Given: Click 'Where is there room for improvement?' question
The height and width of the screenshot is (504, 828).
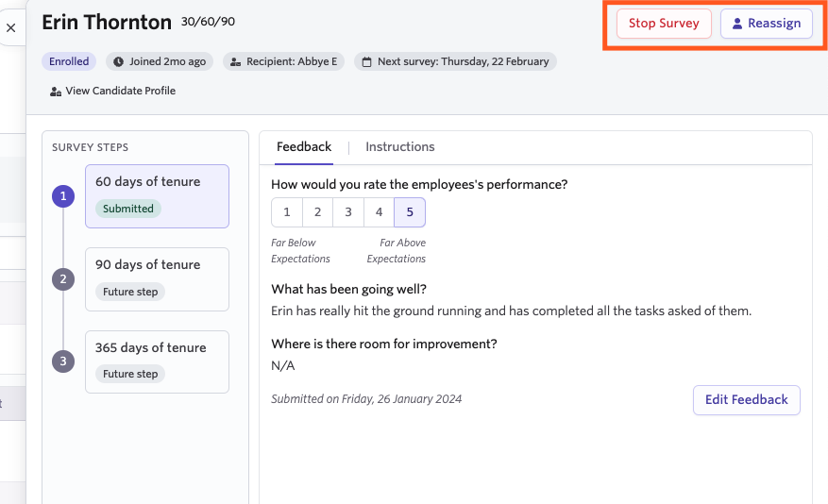Looking at the screenshot, I should click(384, 344).
